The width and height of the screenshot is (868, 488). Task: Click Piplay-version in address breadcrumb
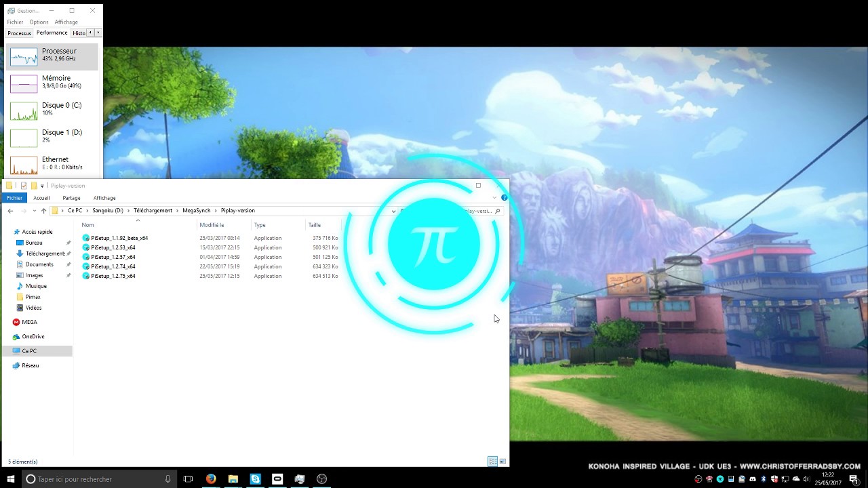pos(238,211)
